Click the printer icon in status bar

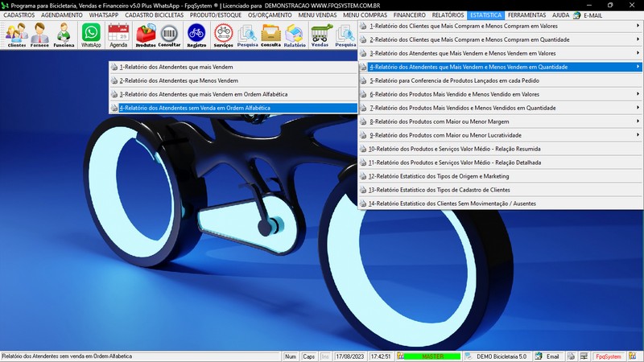point(571,356)
